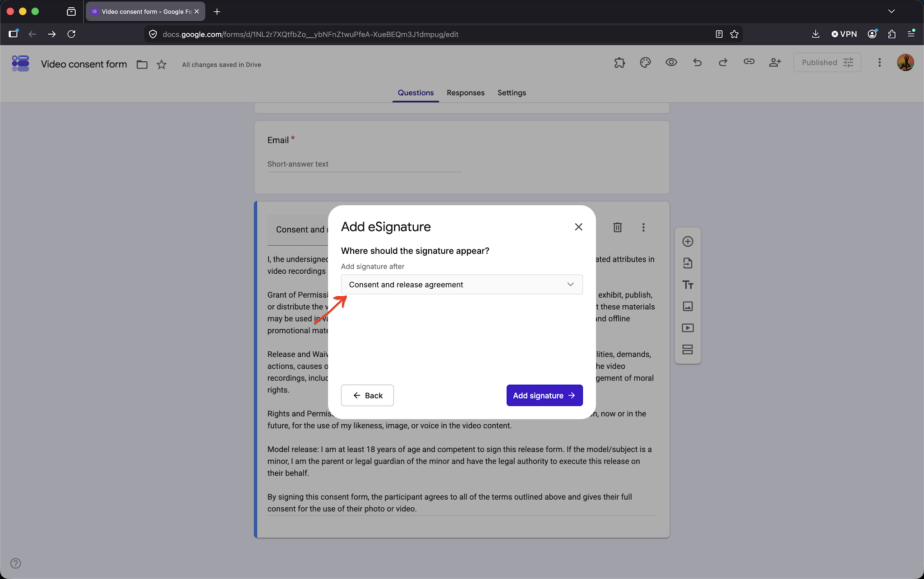The width and height of the screenshot is (924, 579).
Task: Expand the Add signature after dropdown
Action: (x=462, y=285)
